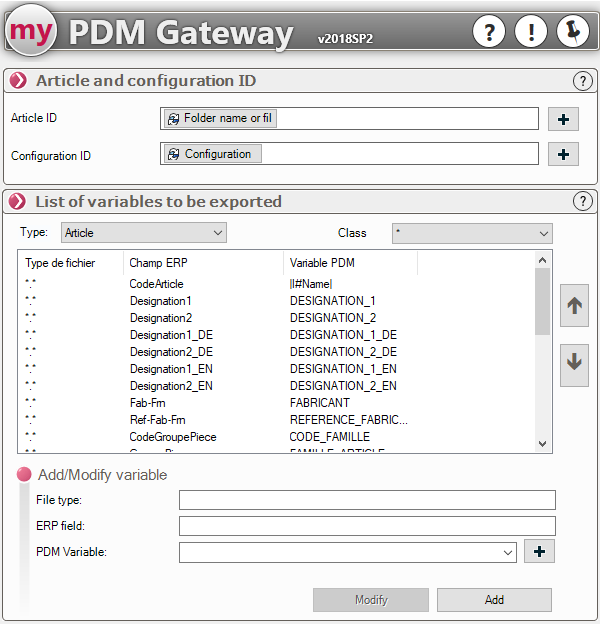Viewport: 600px width, 624px height.
Task: Open the Class dropdown
Action: click(472, 233)
